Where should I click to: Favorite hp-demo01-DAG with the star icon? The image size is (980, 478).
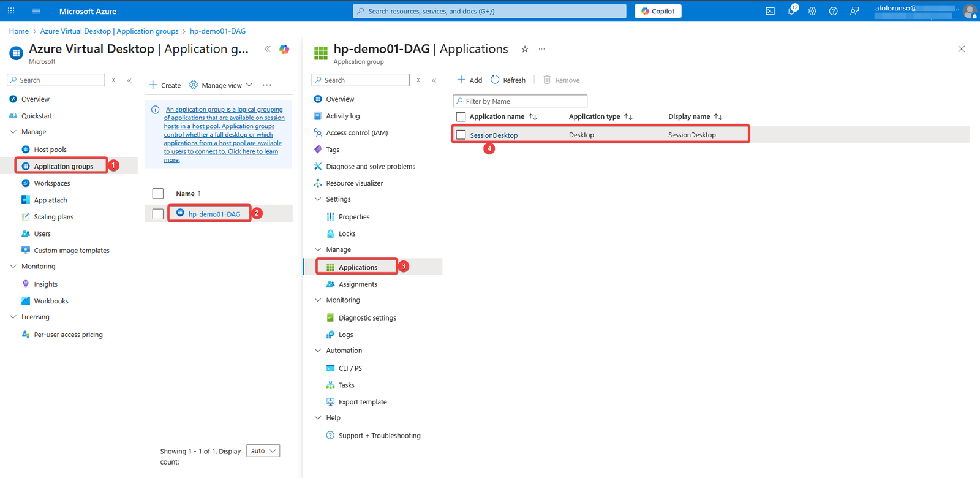525,49
